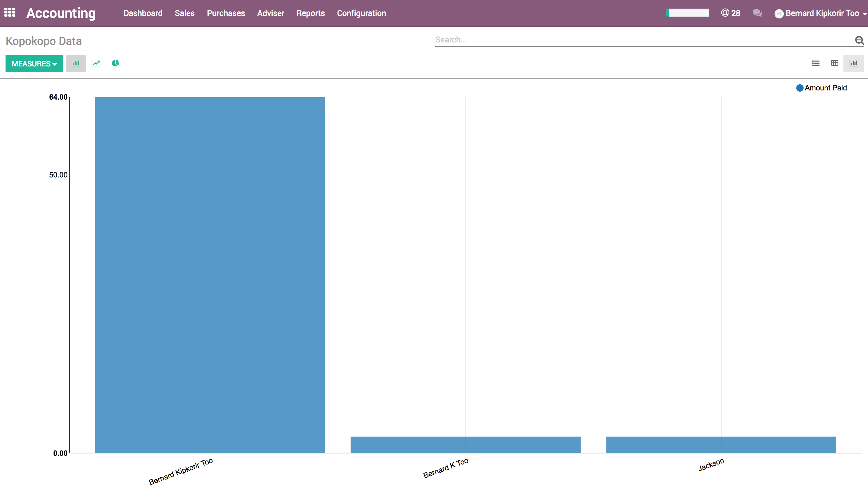Click the search magnifier icon

pos(860,41)
